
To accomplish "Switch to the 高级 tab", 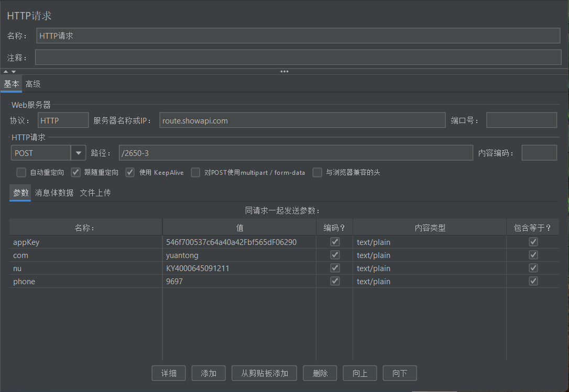I will (33, 84).
